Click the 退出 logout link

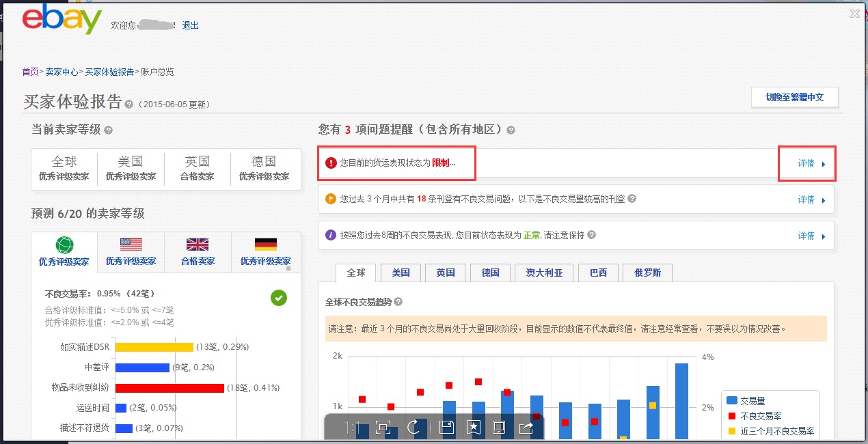(x=190, y=25)
